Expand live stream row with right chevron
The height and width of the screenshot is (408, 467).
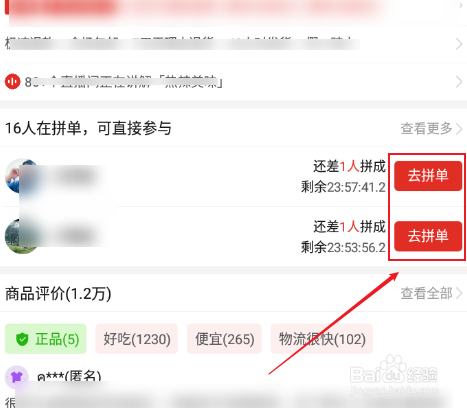click(459, 82)
